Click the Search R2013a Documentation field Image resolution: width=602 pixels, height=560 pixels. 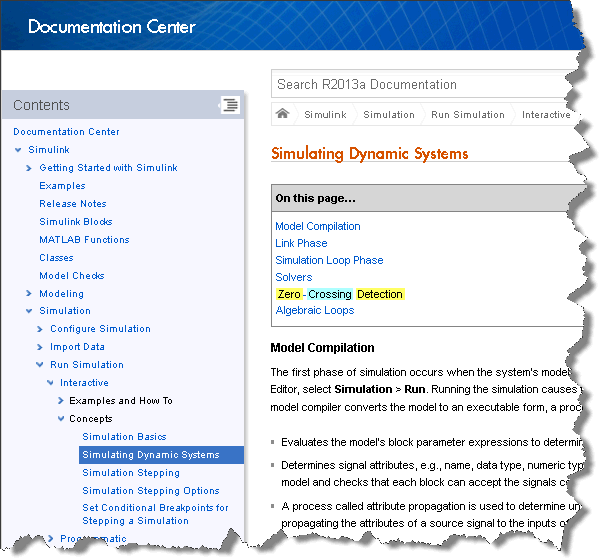tap(420, 85)
